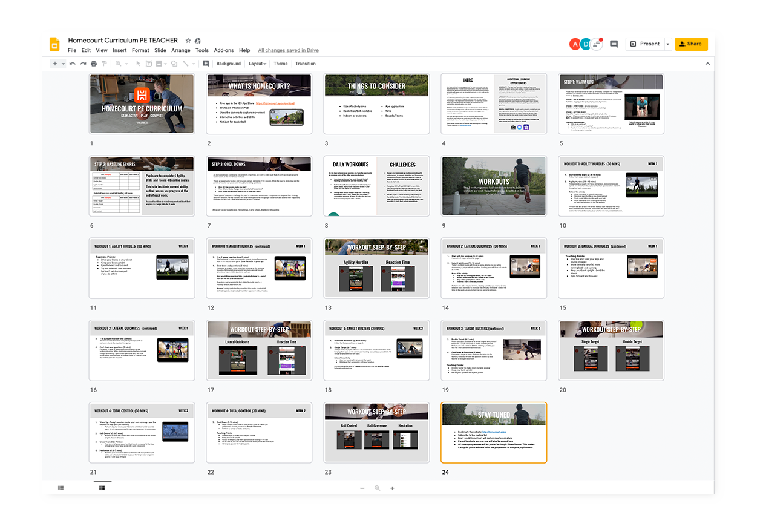
Task: Add a comment with the toolbar icon
Action: (x=206, y=64)
